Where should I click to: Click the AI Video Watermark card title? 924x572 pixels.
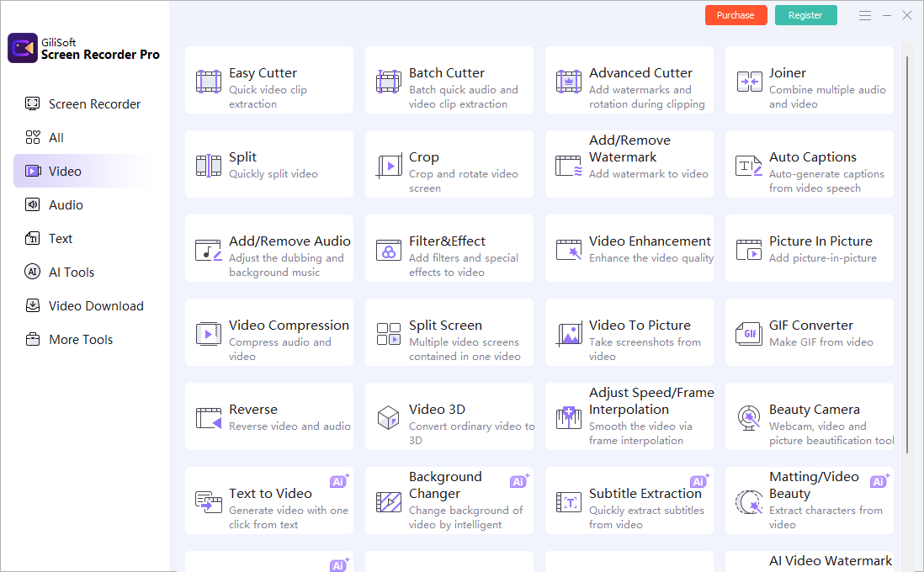[x=831, y=561]
